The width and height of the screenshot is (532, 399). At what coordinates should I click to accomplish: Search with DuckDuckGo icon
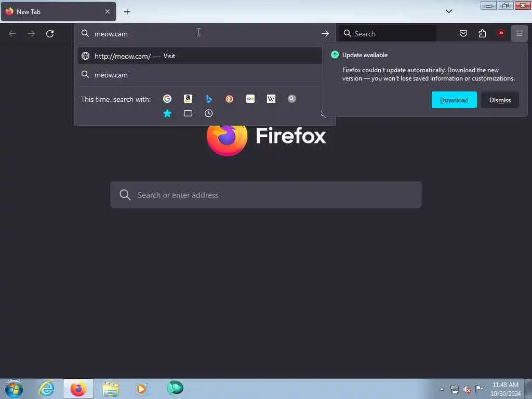229,99
